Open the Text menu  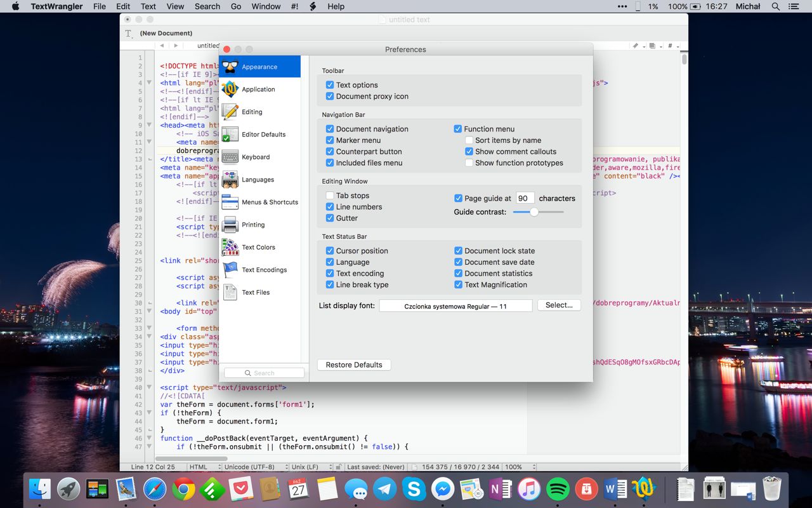pyautogui.click(x=148, y=6)
